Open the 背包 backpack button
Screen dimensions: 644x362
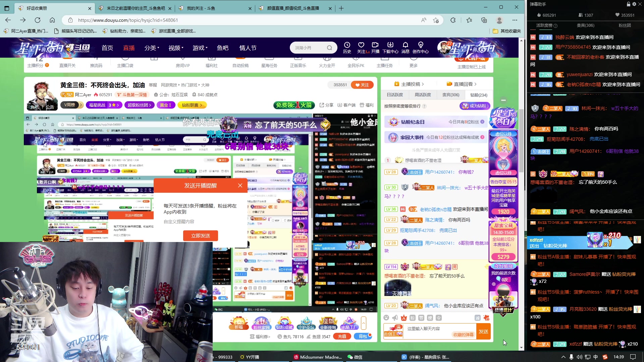(363, 337)
